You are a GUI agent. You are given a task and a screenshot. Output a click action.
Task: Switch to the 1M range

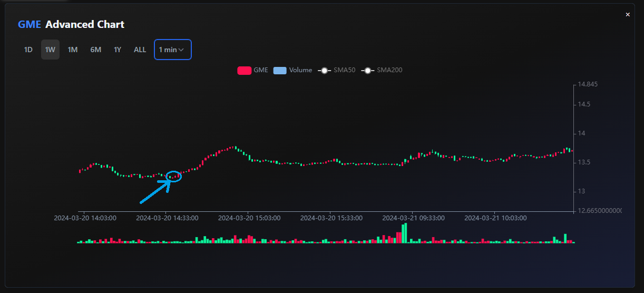tap(73, 50)
